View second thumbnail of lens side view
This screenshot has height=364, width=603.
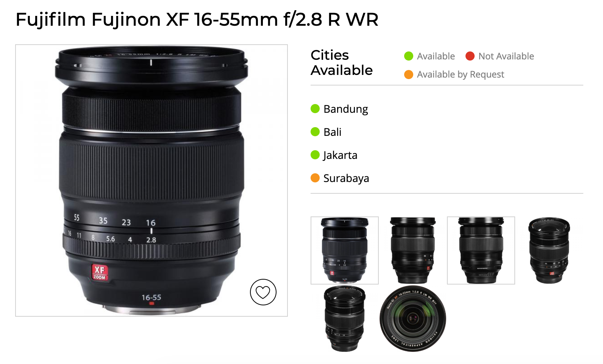click(x=413, y=250)
